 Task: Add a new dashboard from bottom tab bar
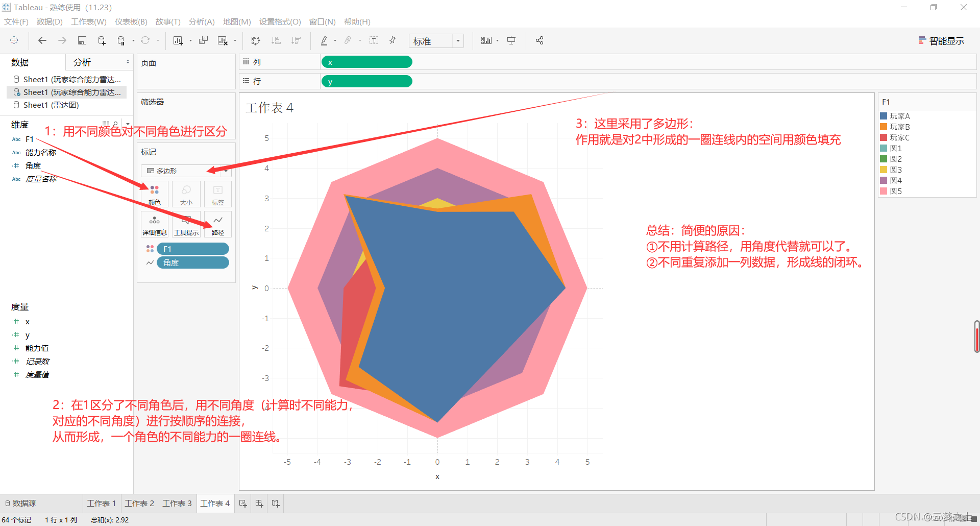point(259,504)
